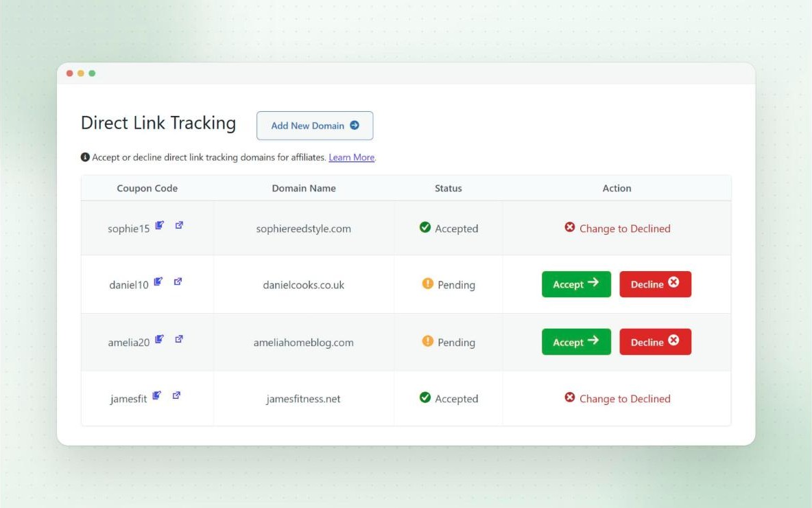Click the jamesfitness.net domain cell
This screenshot has height=508, width=812.
(303, 399)
